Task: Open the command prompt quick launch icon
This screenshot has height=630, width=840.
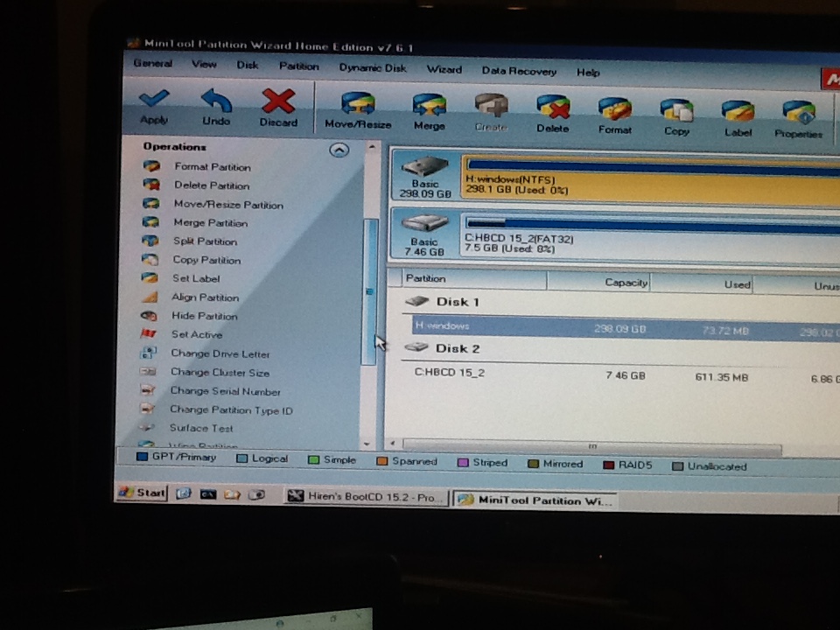Action: coord(208,493)
